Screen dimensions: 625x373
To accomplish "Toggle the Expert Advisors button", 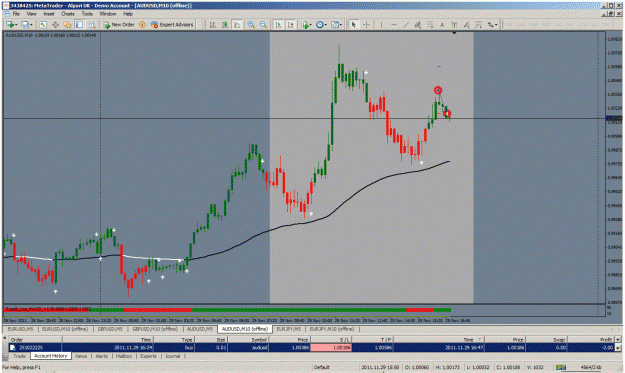I will 172,25.
